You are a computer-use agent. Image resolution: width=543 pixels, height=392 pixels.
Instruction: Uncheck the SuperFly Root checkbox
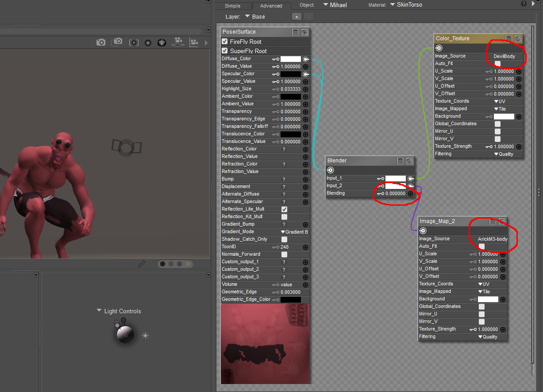click(225, 51)
